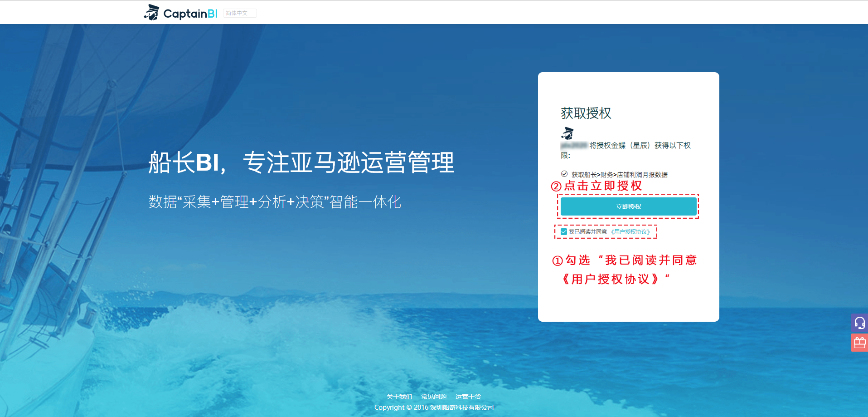The width and height of the screenshot is (868, 417).
Task: Click the 深圳船奇科技有限公司 copyright text
Action: click(x=462, y=407)
